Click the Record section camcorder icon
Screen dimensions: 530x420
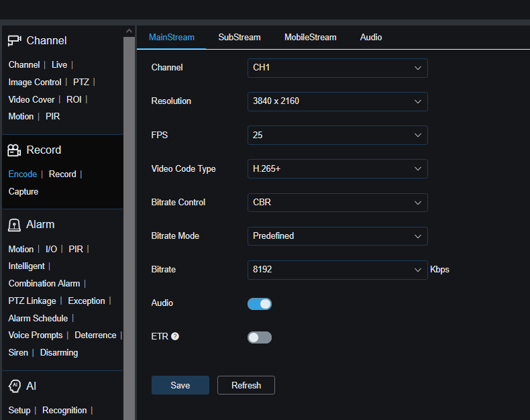pos(15,150)
